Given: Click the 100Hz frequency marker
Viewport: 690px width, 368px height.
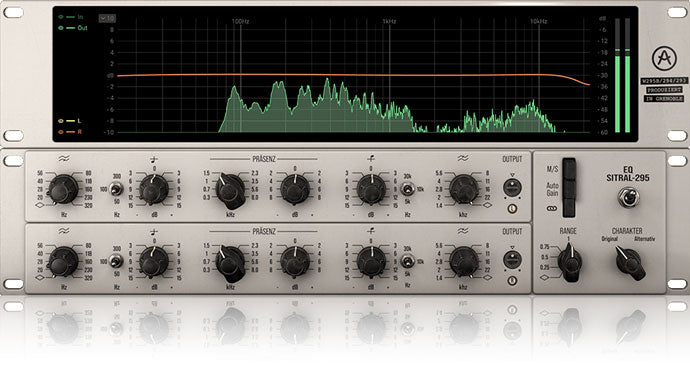Looking at the screenshot, I should pos(240,21).
